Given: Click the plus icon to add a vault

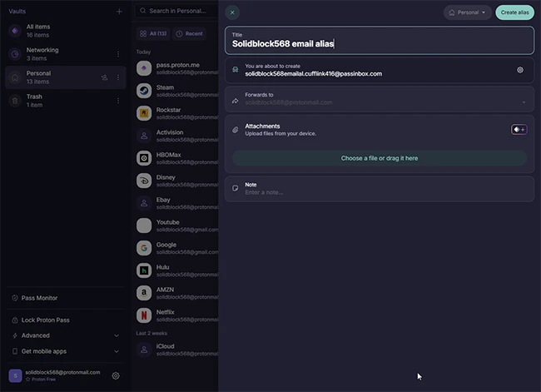Looking at the screenshot, I should 119,12.
